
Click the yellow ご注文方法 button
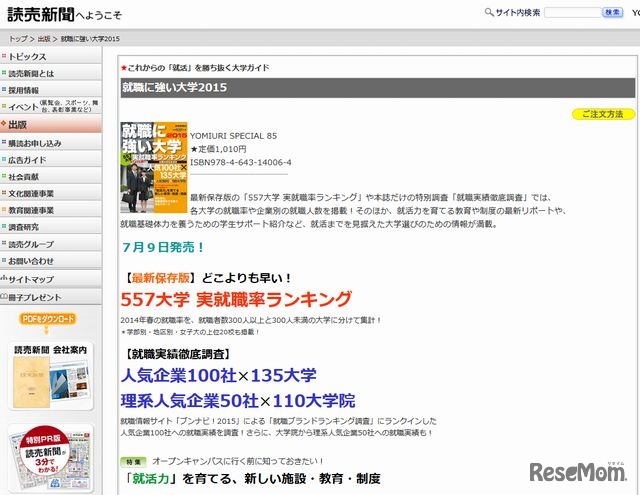point(603,114)
